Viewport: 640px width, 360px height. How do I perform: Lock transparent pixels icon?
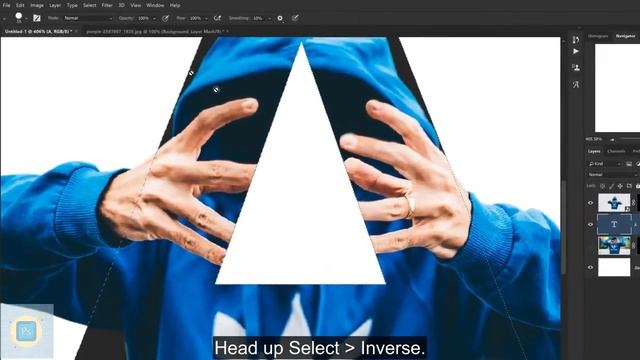[x=602, y=186]
